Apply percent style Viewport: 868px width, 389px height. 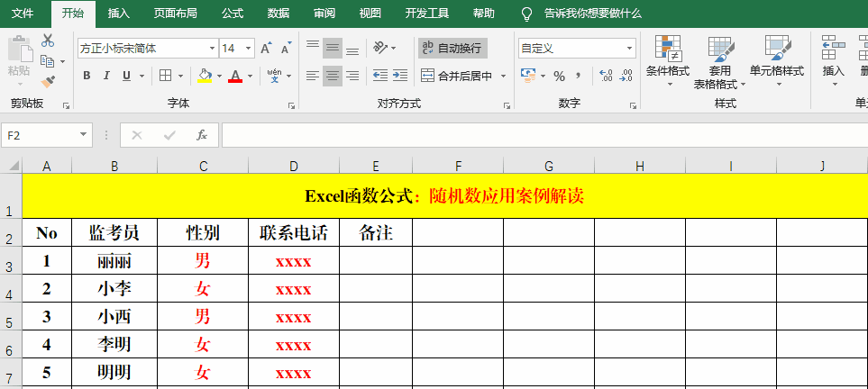pyautogui.click(x=559, y=76)
